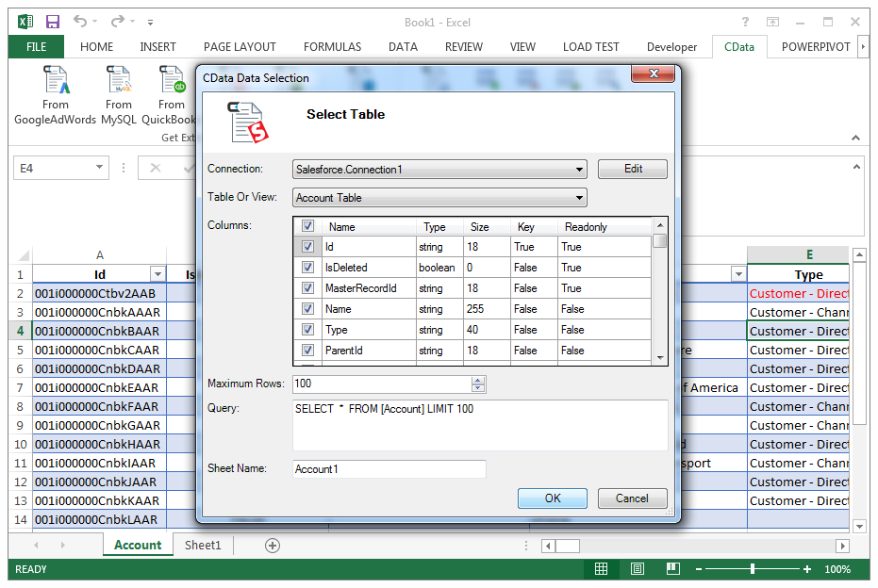The image size is (878, 588).
Task: Uncheck the IsDeleted column checkbox
Action: tap(307, 268)
